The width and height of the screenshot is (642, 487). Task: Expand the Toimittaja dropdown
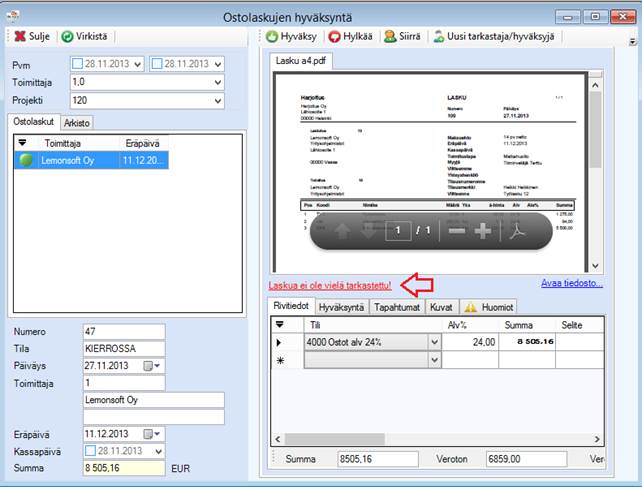(217, 83)
